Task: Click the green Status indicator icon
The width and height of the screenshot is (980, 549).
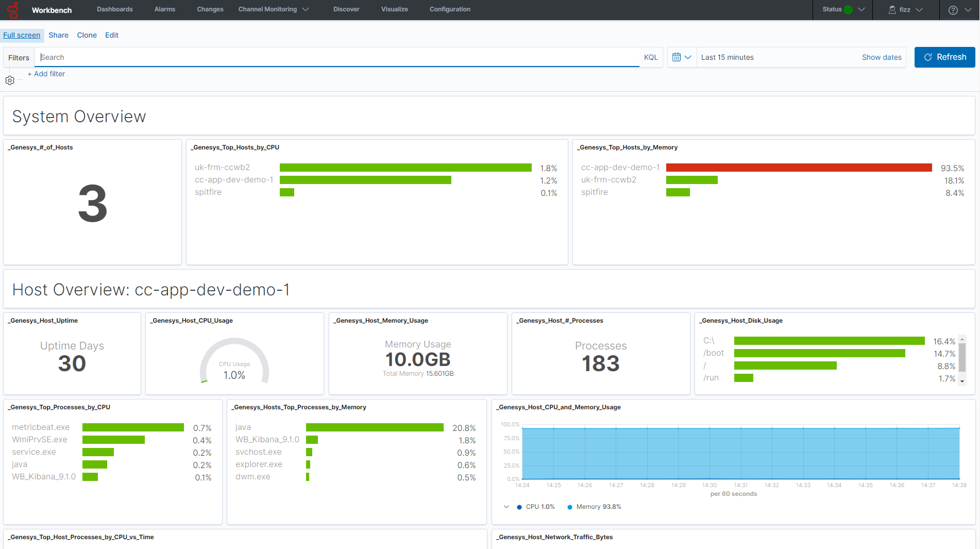Action: click(848, 10)
